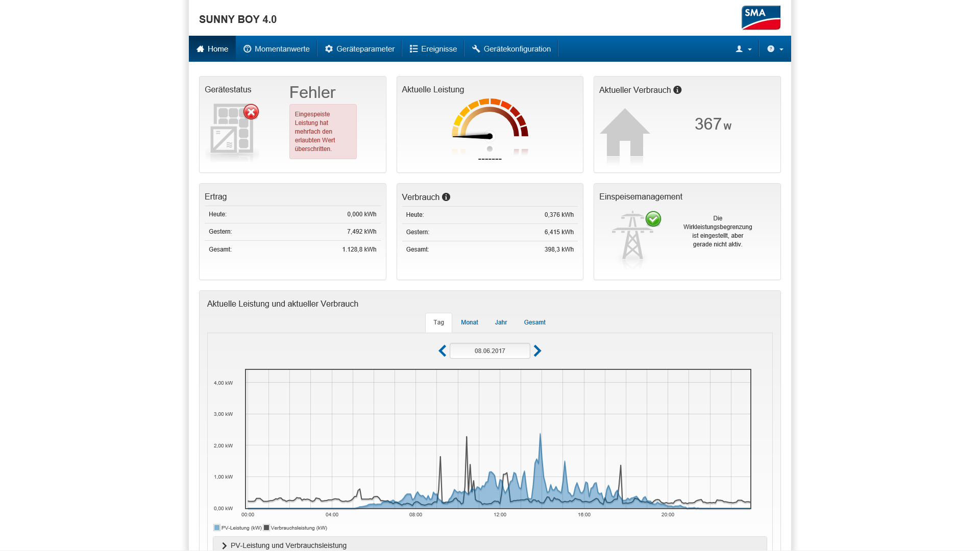Toggle Verbrauchsleistung series in chart legend
This screenshot has height=551, width=980.
pyautogui.click(x=296, y=528)
